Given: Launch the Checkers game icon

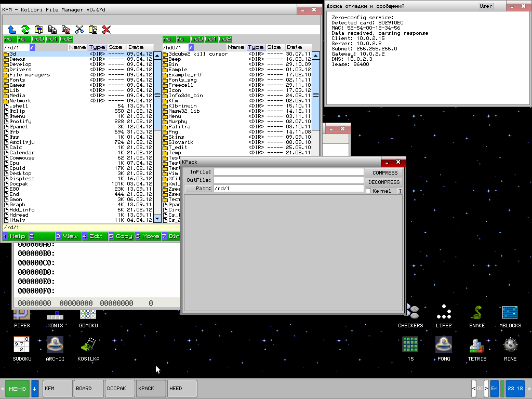Looking at the screenshot, I should tap(410, 314).
